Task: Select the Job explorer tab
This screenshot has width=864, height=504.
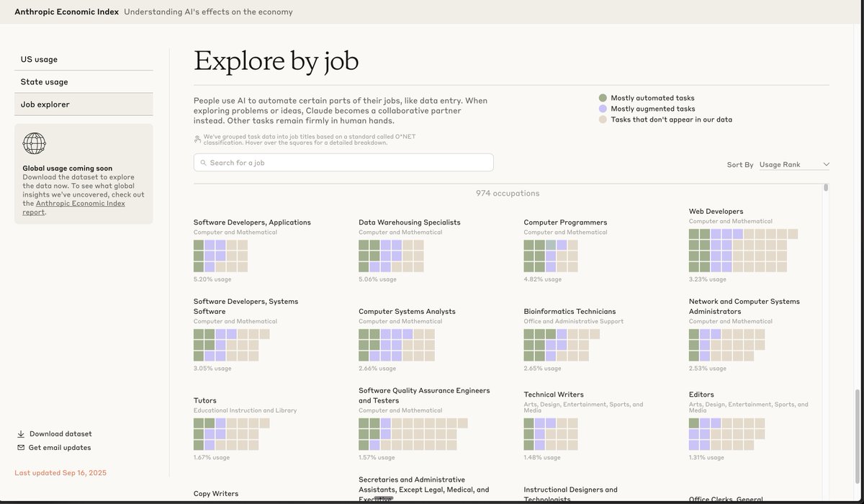Action: tap(84, 104)
